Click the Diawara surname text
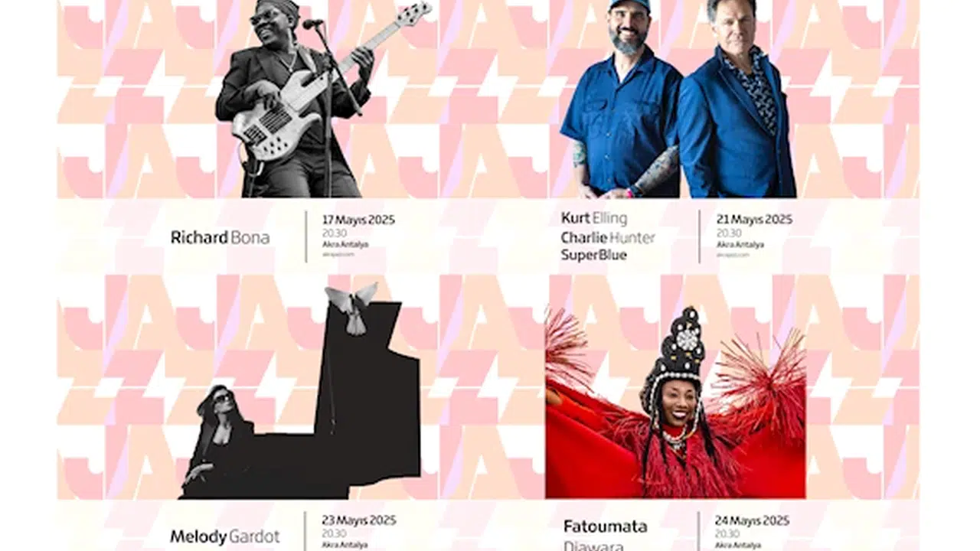980x551 pixels. pyautogui.click(x=593, y=546)
